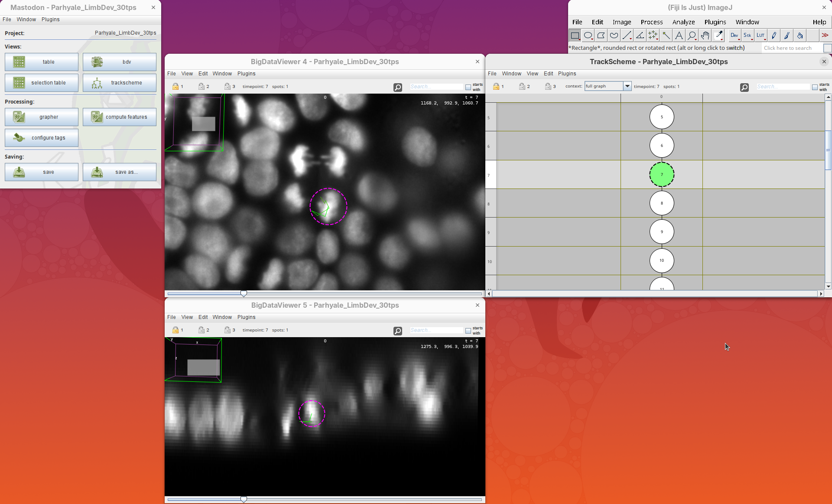832x504 pixels.
Task: Select the Text tool in ImageJ
Action: click(679, 36)
